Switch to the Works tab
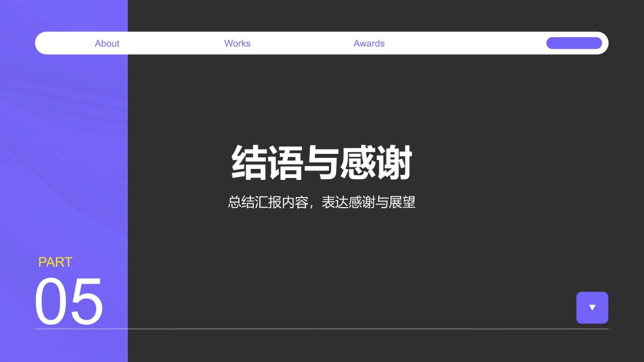 pos(237,43)
